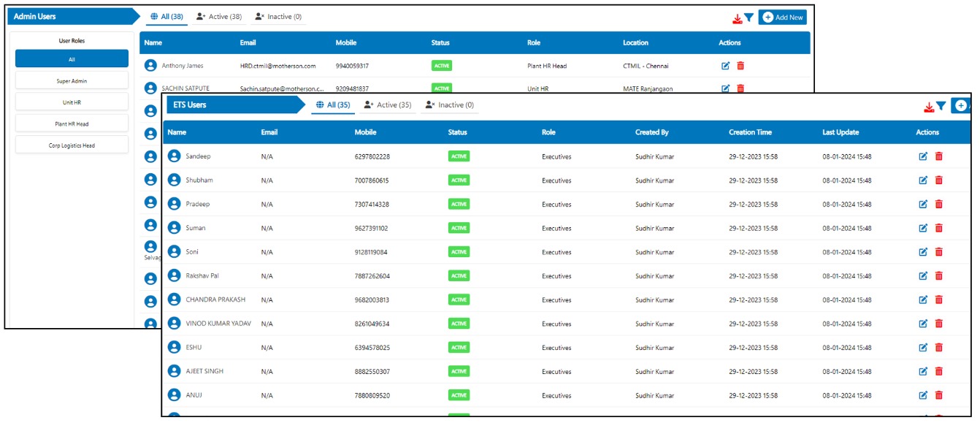This screenshot has height=423, width=980.
Task: Filter by Super Admin role
Action: [72, 81]
